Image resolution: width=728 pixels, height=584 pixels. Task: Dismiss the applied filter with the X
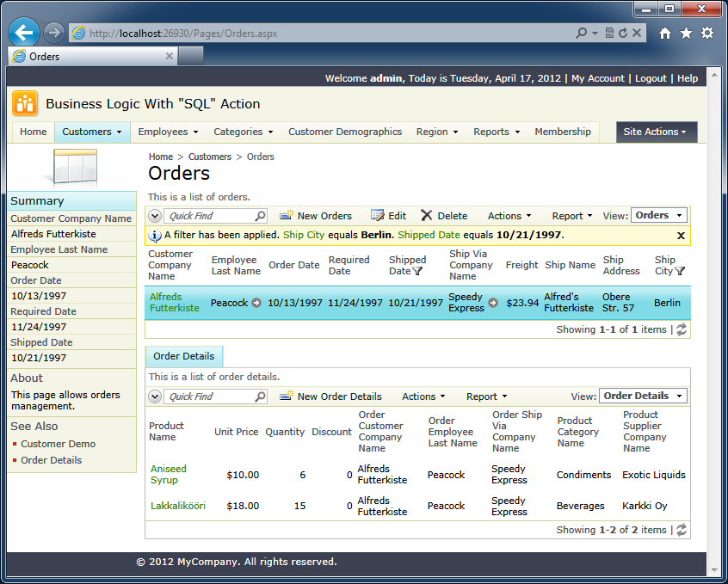[x=681, y=235]
